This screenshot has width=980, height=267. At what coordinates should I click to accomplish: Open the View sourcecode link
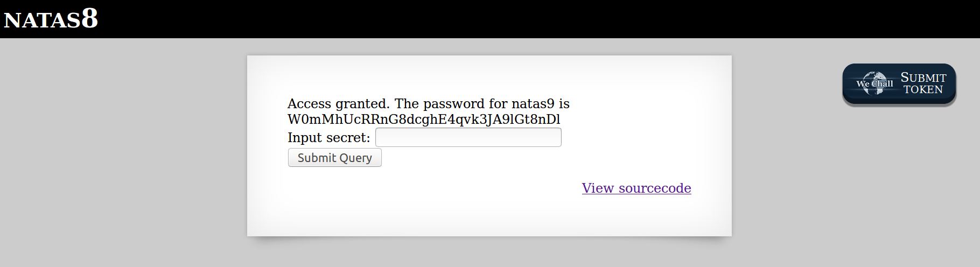[636, 188]
